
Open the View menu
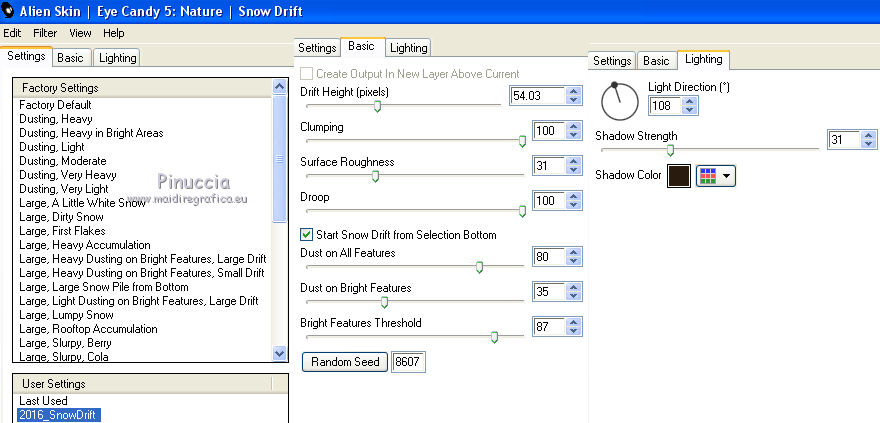point(80,33)
